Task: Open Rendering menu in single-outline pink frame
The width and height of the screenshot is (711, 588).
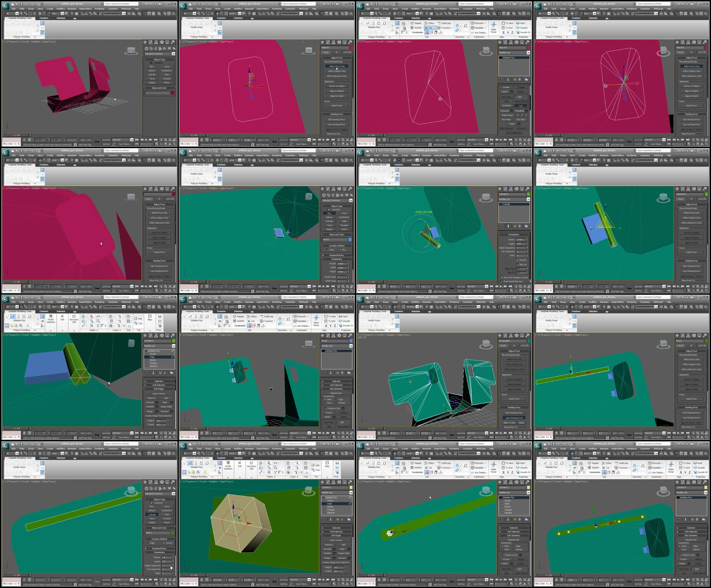Action: [277, 9]
